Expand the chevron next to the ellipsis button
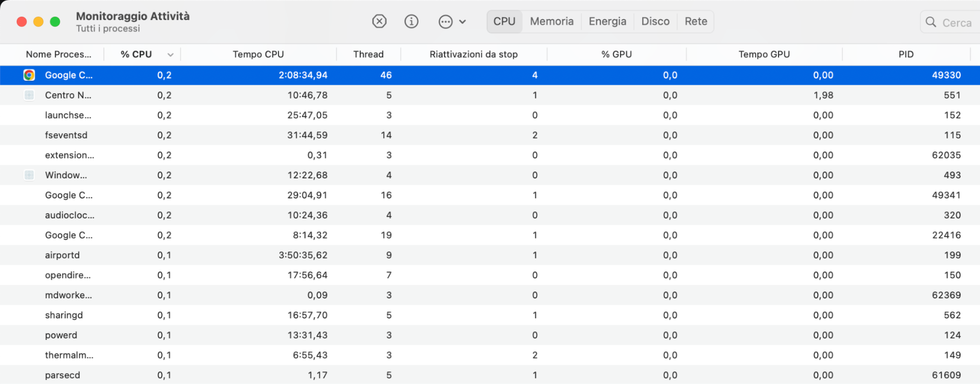 coord(462,22)
